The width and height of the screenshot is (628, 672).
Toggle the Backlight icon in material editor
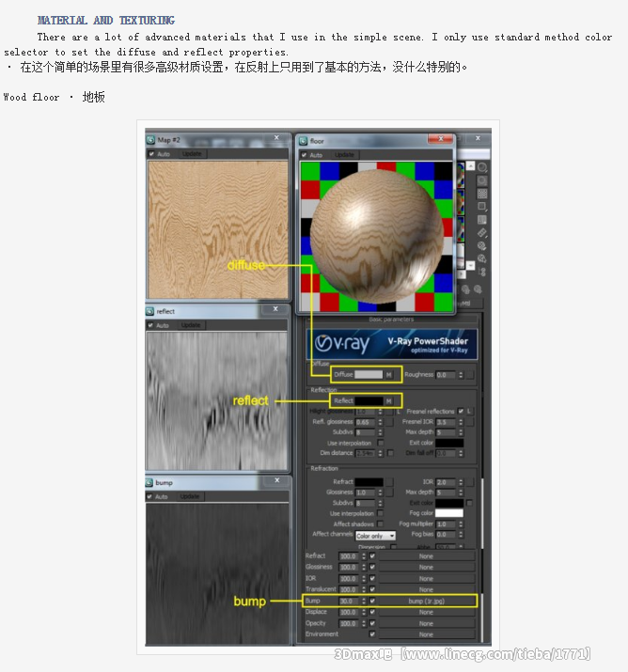click(x=482, y=180)
